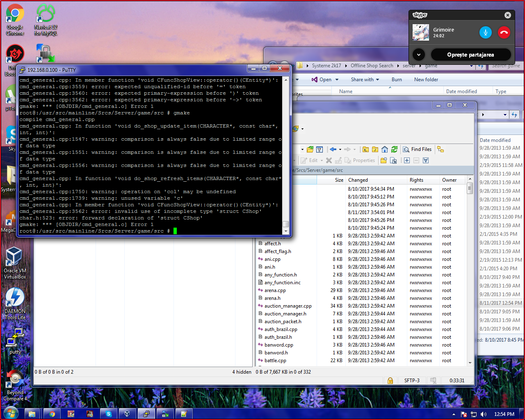Viewport: 525px width, 420px height.
Task: Open directory bookmarks folder icon in WinSCP
Action: coord(310,149)
